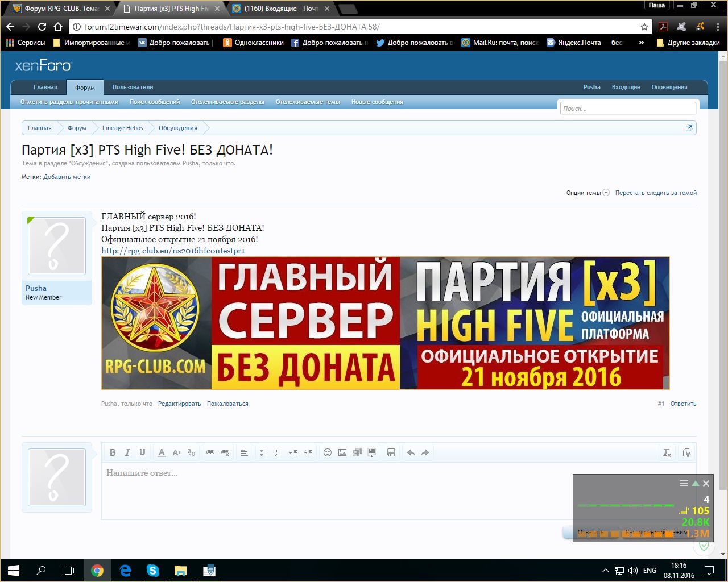This screenshot has width=728, height=582.
Task: Open the font family menu
Action: pyautogui.click(x=191, y=452)
